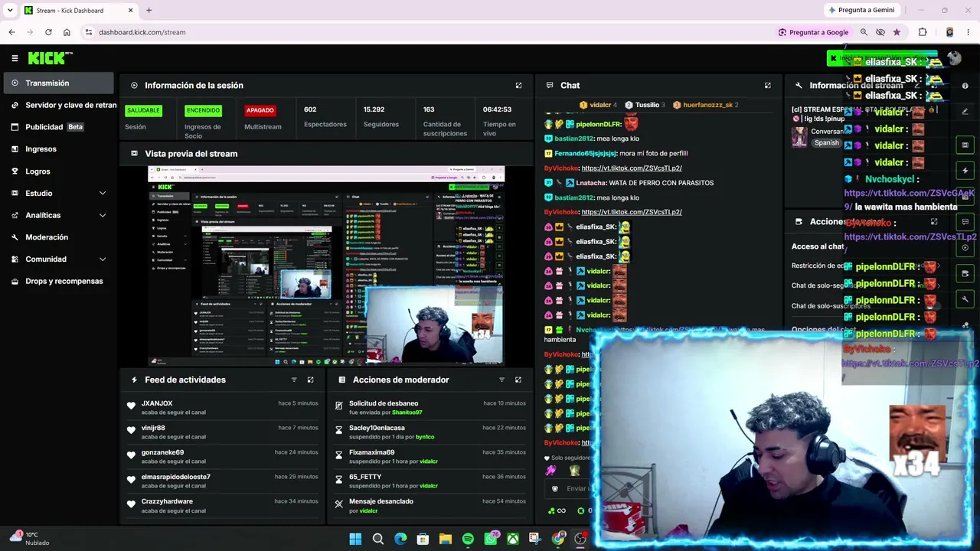The height and width of the screenshot is (551, 980).
Task: Expand the Estudio sidebar section
Action: tap(103, 194)
